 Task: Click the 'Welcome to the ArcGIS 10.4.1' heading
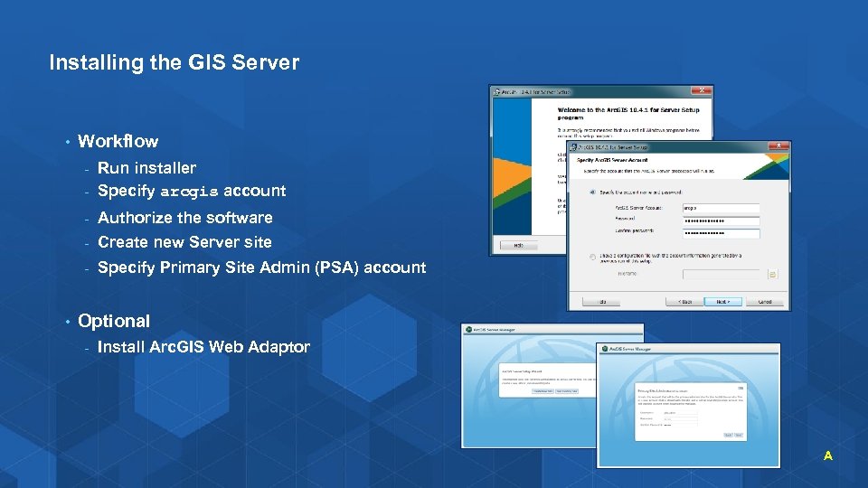tap(628, 114)
